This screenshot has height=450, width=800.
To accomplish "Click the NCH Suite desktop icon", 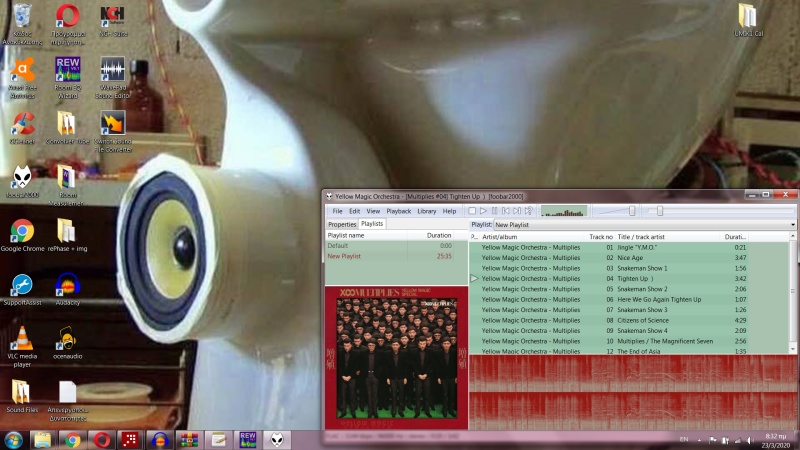I will pyautogui.click(x=113, y=21).
